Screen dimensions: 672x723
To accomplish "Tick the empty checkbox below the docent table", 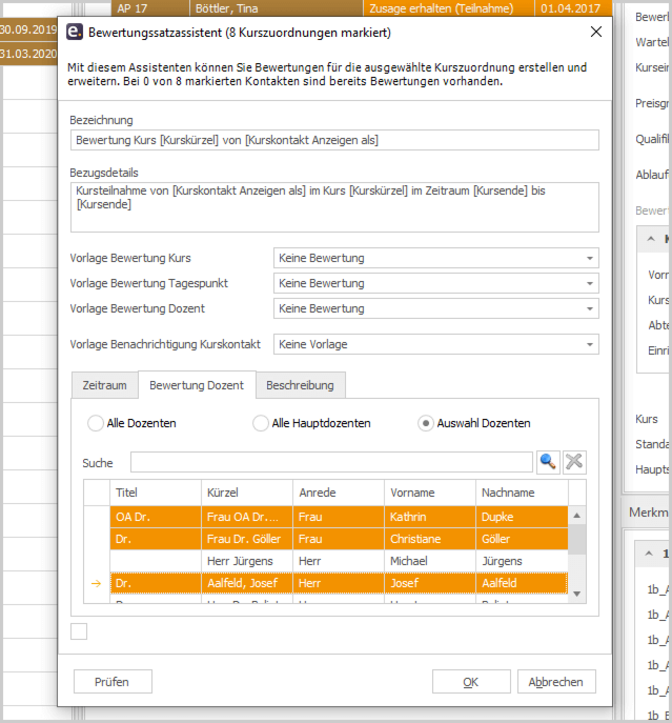I will coord(79,631).
